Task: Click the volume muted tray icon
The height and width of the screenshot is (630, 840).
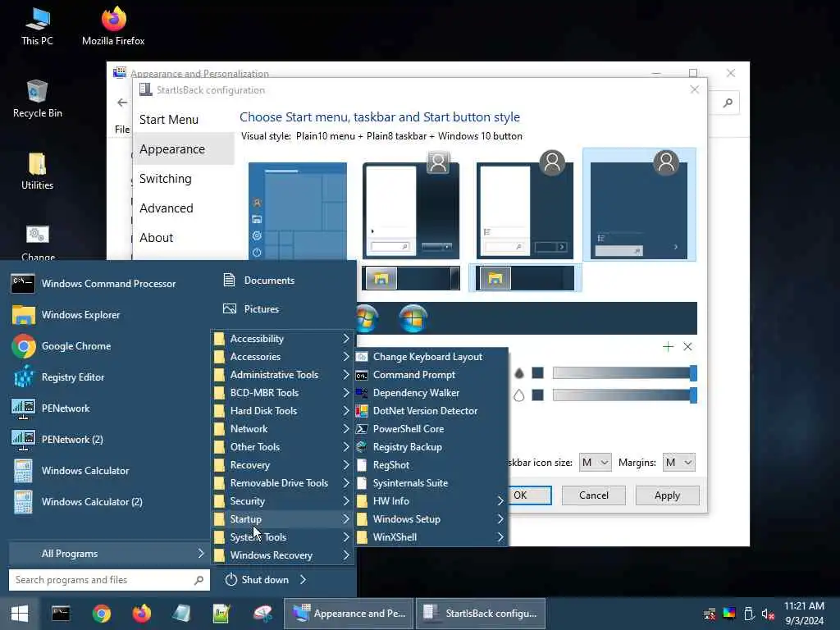Action: coord(768,614)
